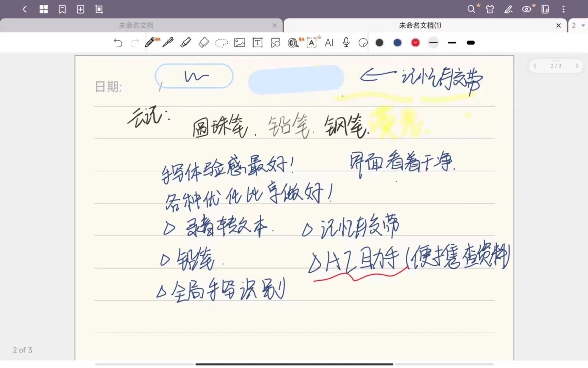This screenshot has width=588, height=368.
Task: Toggle reading mode with the eye icon
Action: point(526,9)
